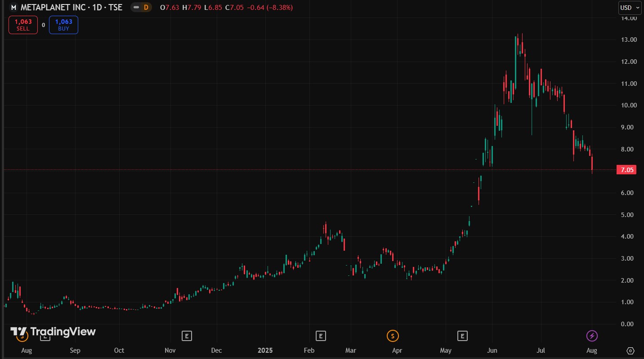Click the orange 'S' split marker before April
The image size is (644, 359).
click(393, 336)
